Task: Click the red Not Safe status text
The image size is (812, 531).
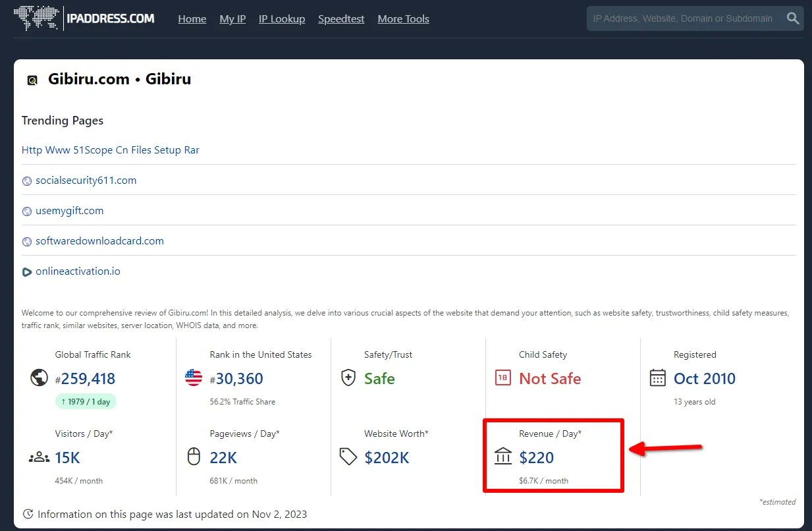Action: pyautogui.click(x=551, y=379)
